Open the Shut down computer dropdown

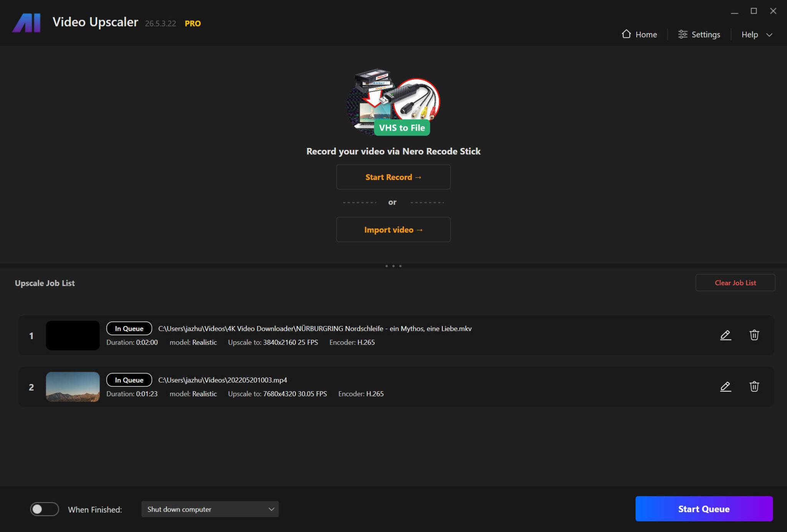pos(210,509)
